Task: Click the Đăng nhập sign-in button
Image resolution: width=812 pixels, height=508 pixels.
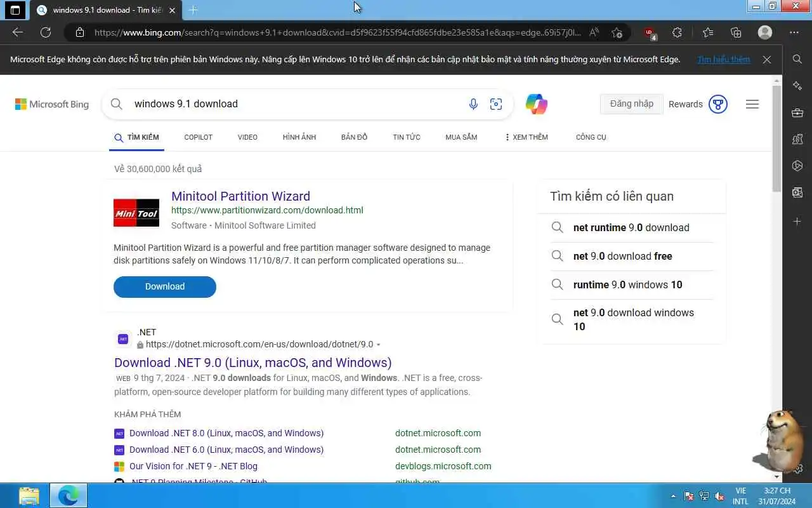Action: coord(631,104)
